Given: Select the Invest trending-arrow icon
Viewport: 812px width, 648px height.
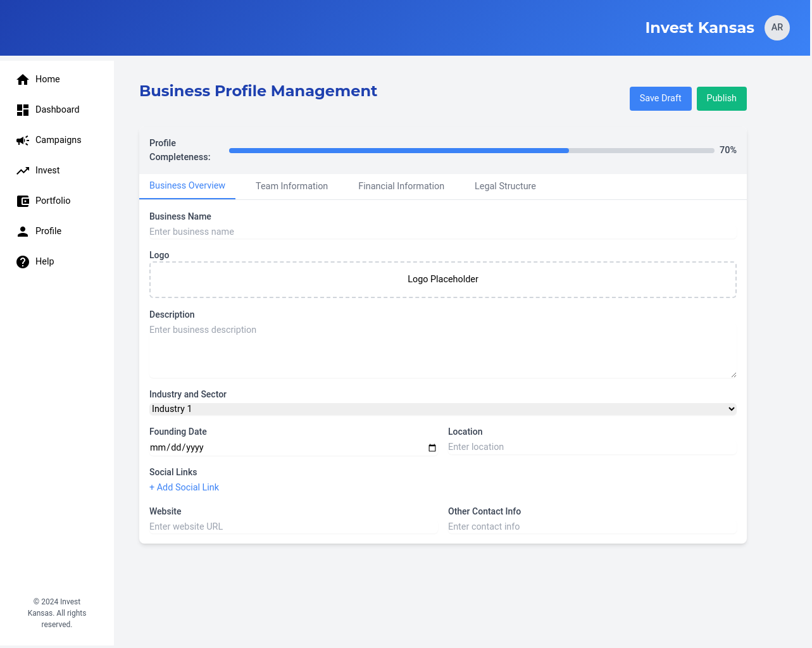Looking at the screenshot, I should click(x=23, y=171).
